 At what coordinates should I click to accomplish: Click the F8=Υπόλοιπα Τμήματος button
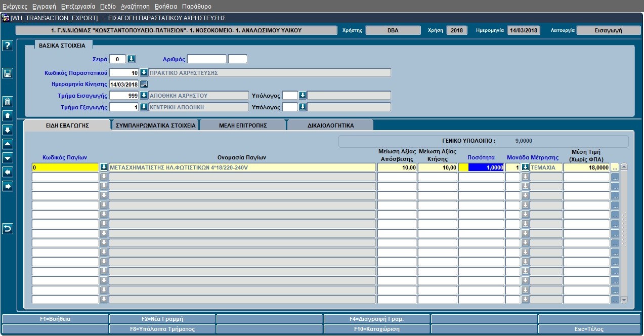162,329
